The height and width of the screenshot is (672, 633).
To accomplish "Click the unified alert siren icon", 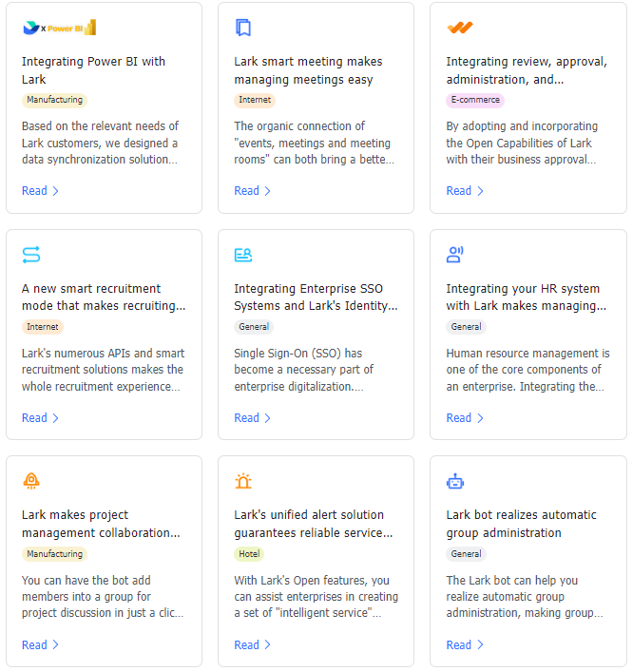I will (243, 481).
